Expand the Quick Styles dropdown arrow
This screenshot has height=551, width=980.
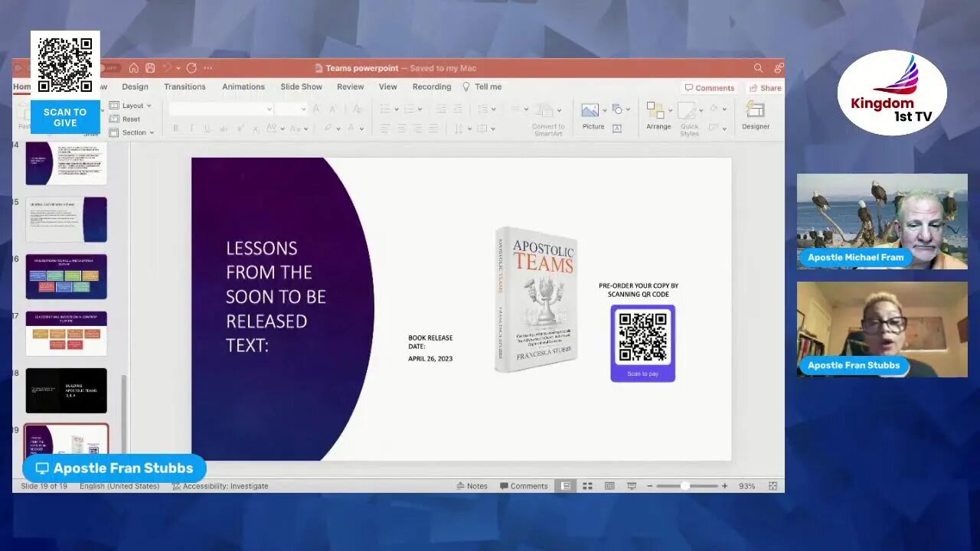701,110
